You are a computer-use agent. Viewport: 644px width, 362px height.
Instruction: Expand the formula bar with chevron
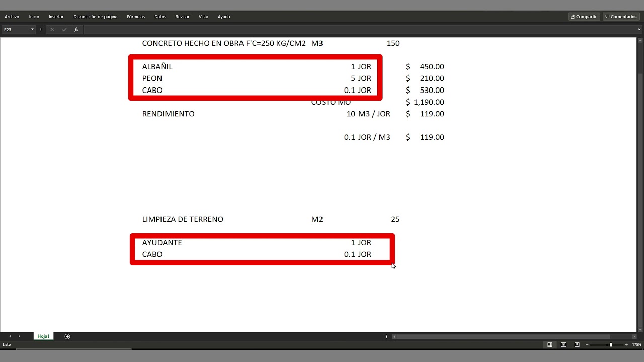click(x=639, y=30)
